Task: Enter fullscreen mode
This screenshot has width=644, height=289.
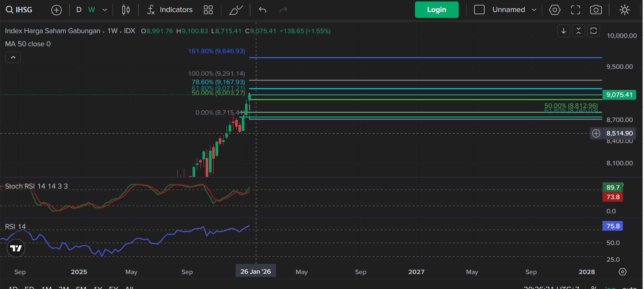Action: tap(576, 10)
